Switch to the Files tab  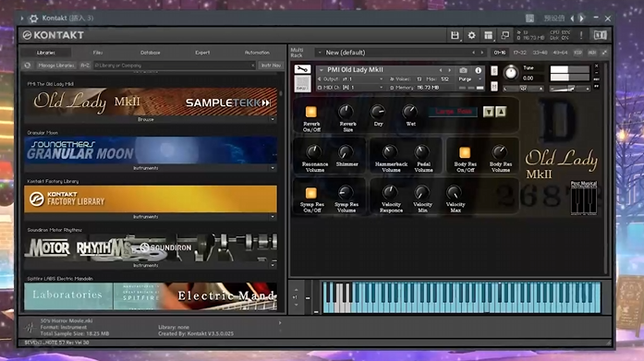[98, 53]
